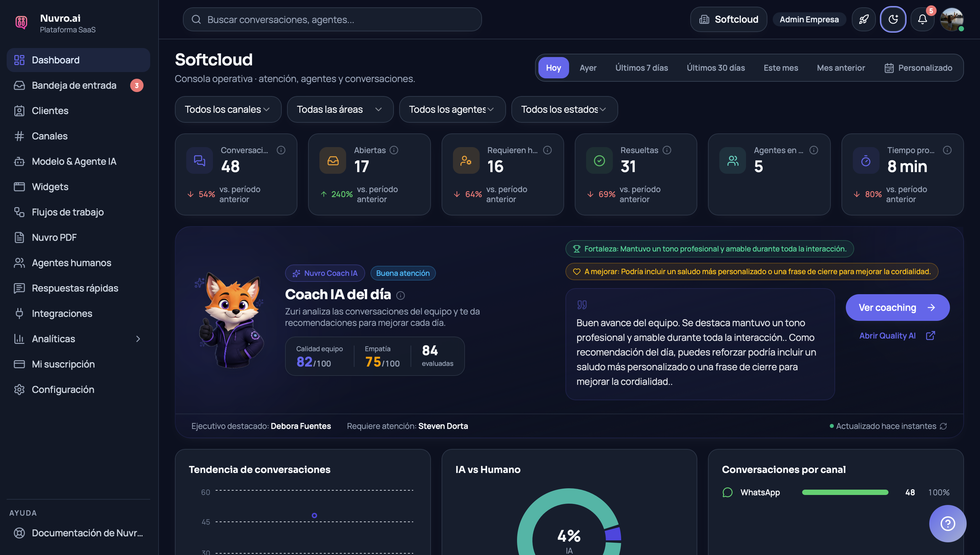This screenshot has height=555, width=980.
Task: Click the info icon on Abiertas card
Action: (x=394, y=150)
